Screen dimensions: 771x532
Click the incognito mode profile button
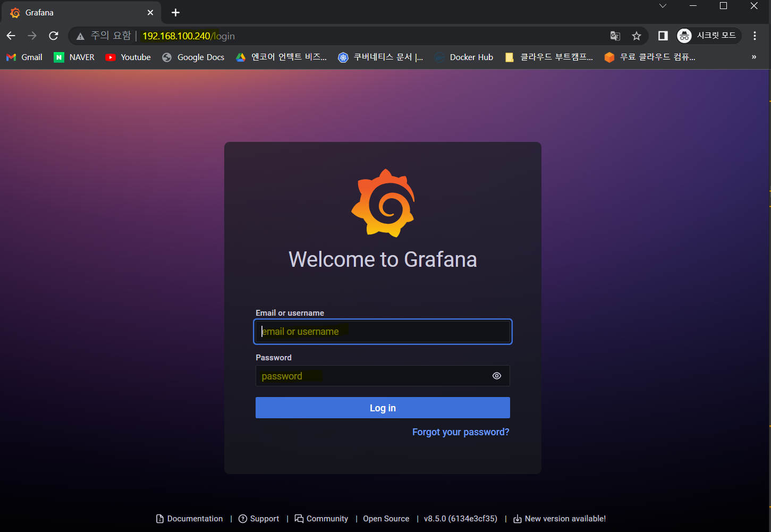coord(708,36)
